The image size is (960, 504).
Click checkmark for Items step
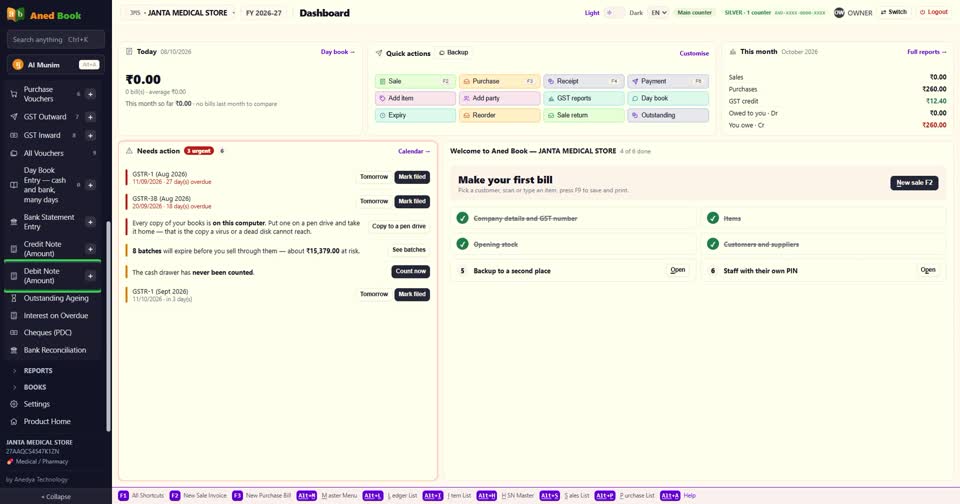(x=713, y=218)
